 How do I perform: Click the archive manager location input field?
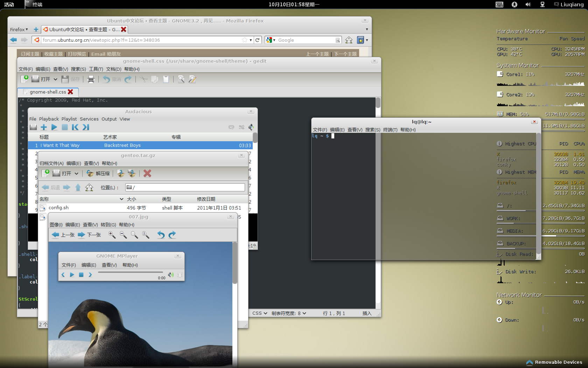tap(185, 188)
